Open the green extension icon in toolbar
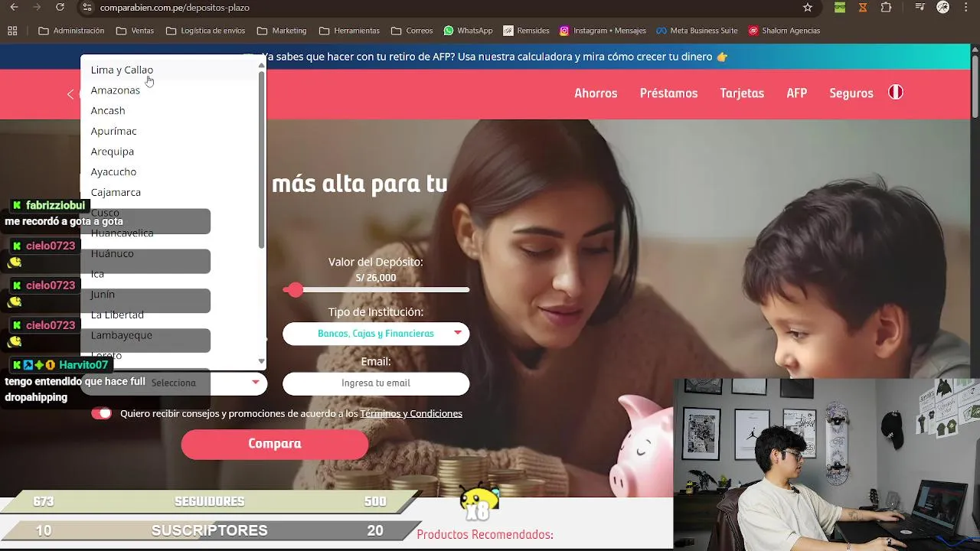Viewport: 980px width, 551px height. coord(840,7)
